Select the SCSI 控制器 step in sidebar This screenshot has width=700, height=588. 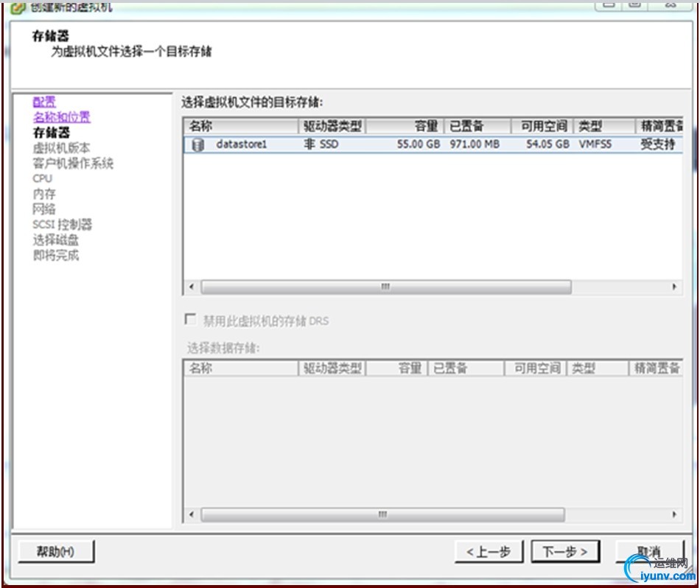pyautogui.click(x=62, y=224)
